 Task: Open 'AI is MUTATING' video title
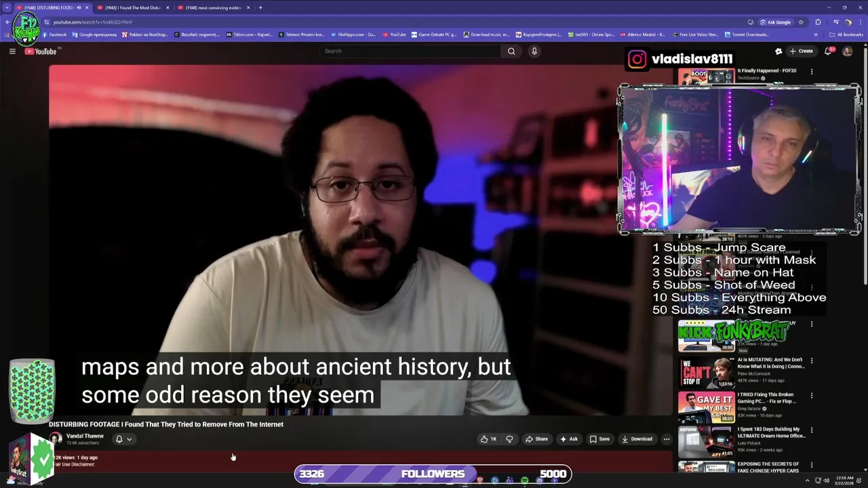(770, 363)
